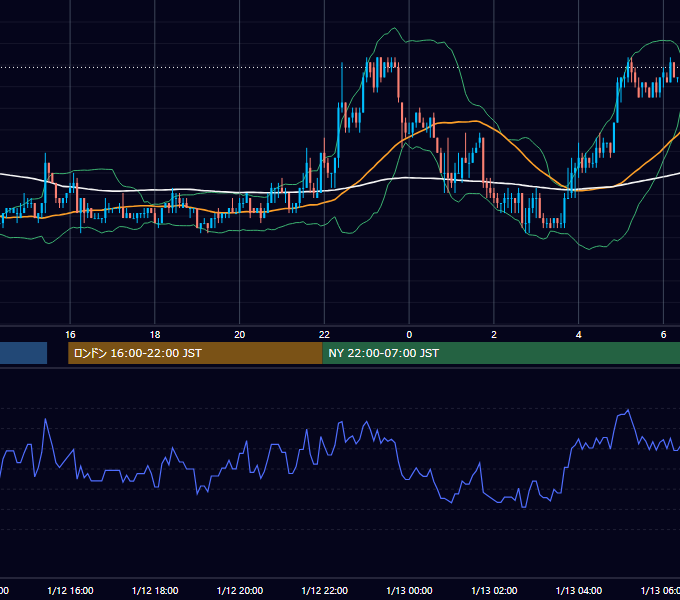Click the blue session bar left of ロンドン
680x600 pixels.
coord(23,353)
